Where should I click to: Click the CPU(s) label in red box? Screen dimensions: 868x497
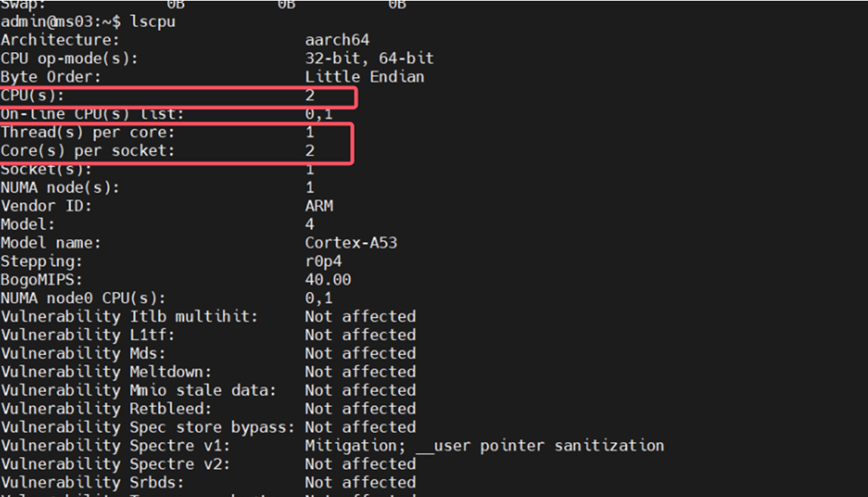[32, 95]
